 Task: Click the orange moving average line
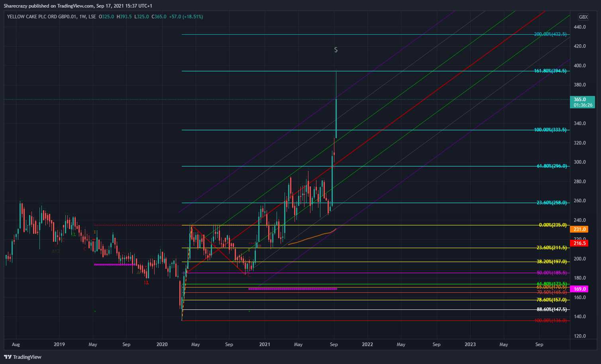pyautogui.click(x=312, y=237)
